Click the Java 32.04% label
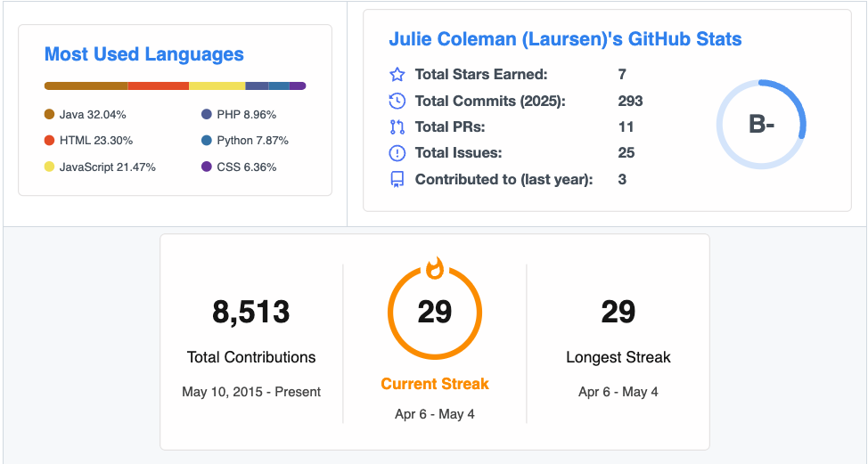Screen dimensions: 868x464 (x=93, y=115)
